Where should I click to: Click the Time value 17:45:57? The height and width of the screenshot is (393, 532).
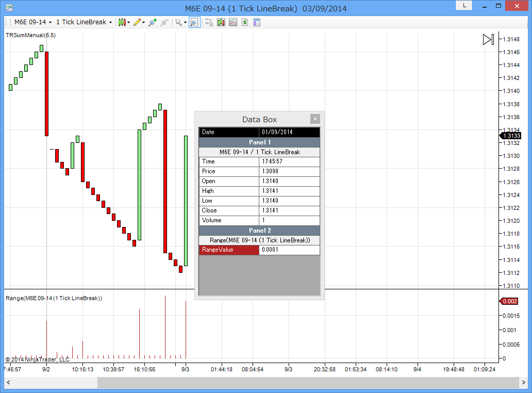(289, 161)
